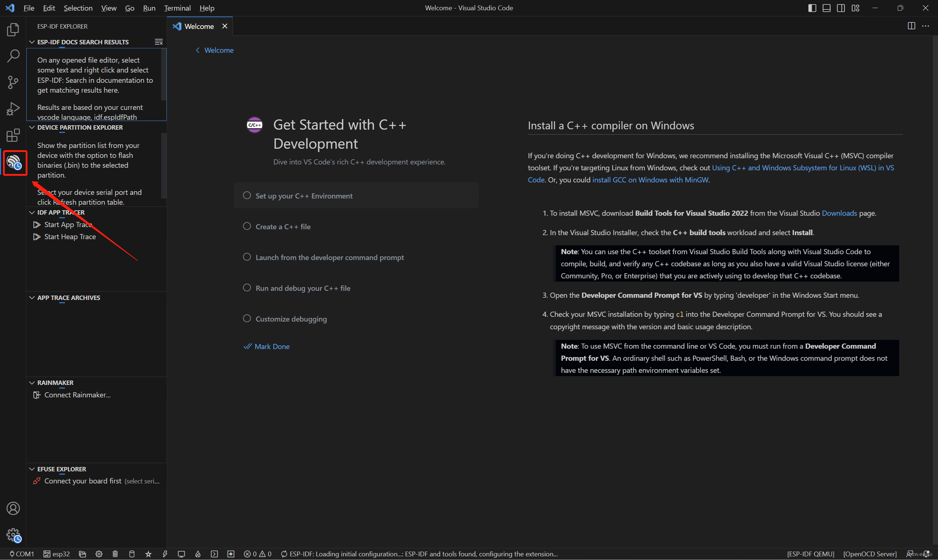
Task: Toggle primary side bar layout icon
Action: 812,8
